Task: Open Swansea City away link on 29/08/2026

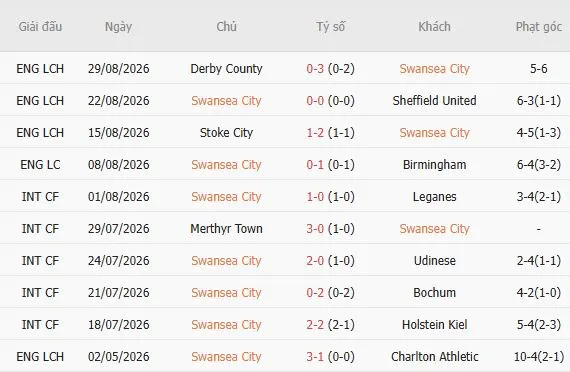Action: tap(434, 69)
